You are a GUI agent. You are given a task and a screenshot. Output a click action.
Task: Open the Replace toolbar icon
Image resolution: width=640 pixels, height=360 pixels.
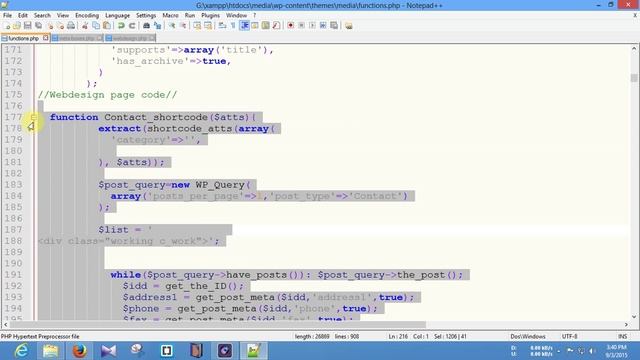[157, 26]
